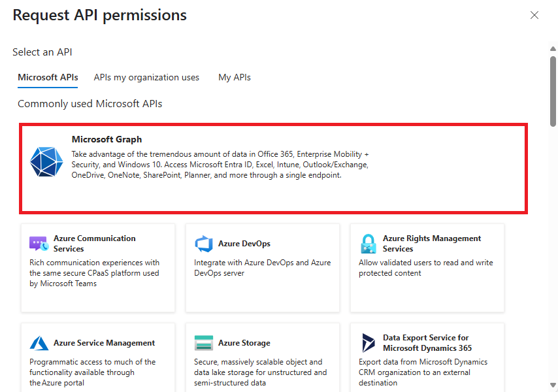Image resolution: width=558 pixels, height=392 pixels.
Task: Open the APIs my organization uses tab
Action: click(x=146, y=77)
